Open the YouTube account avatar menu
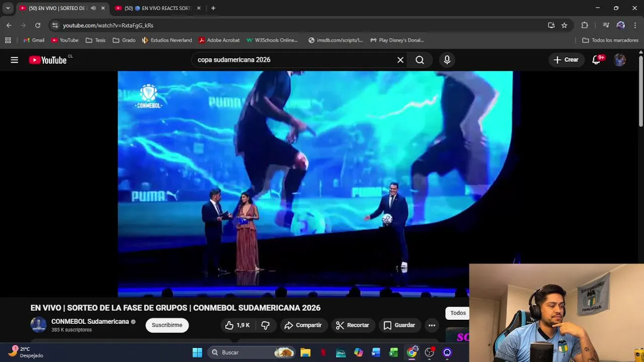Screen dimensions: 644x362 pyautogui.click(x=620, y=60)
